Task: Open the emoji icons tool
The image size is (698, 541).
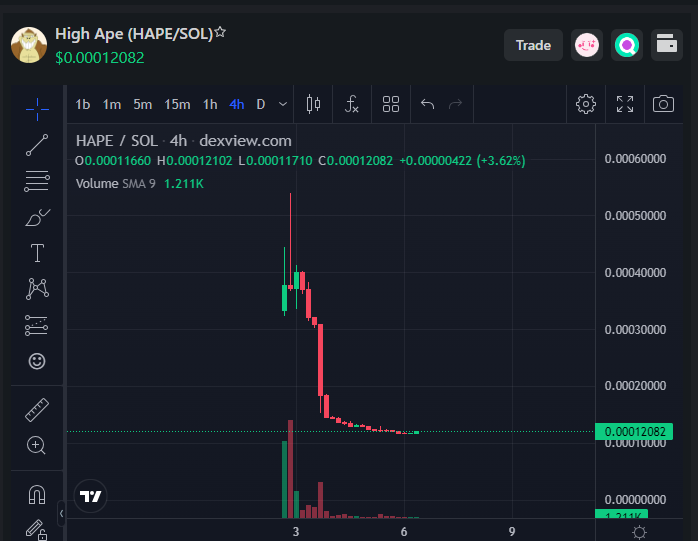Action: click(x=37, y=361)
